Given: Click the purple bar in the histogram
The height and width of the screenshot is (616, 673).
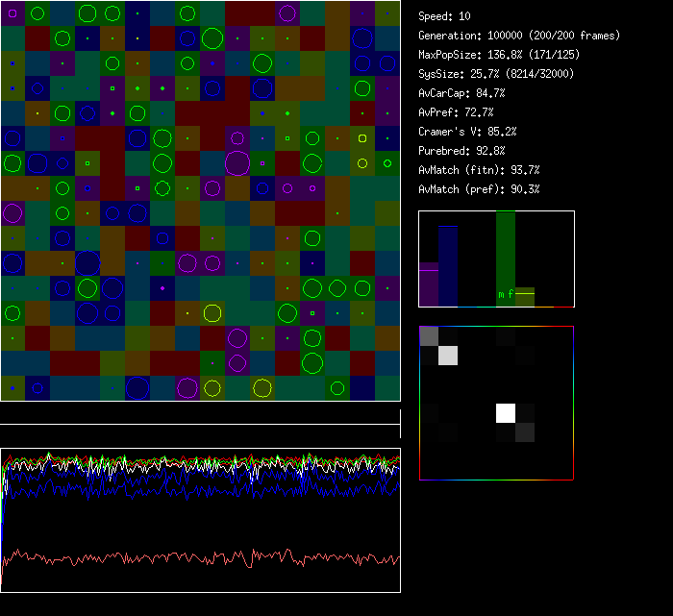Looking at the screenshot, I should coord(429,284).
